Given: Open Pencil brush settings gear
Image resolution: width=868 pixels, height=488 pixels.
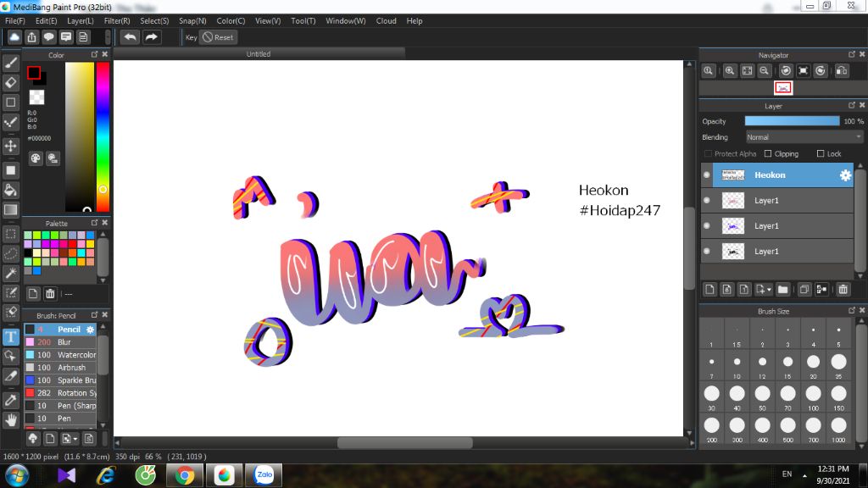Looking at the screenshot, I should click(x=90, y=330).
